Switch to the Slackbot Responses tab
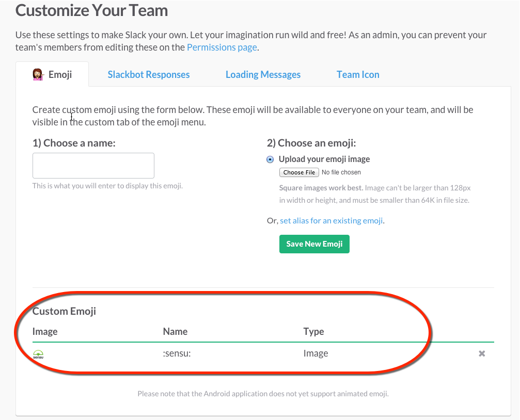 149,74
